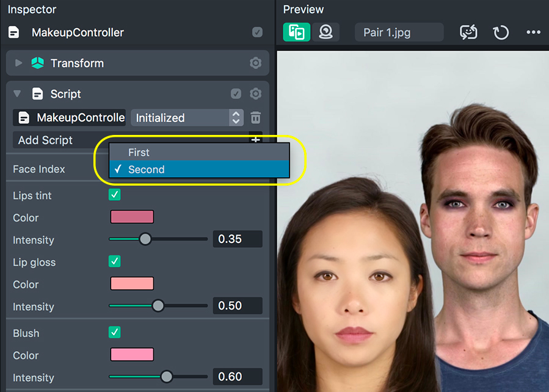Open the Initialized event dropdown
This screenshot has width=549, height=392.
[x=187, y=118]
